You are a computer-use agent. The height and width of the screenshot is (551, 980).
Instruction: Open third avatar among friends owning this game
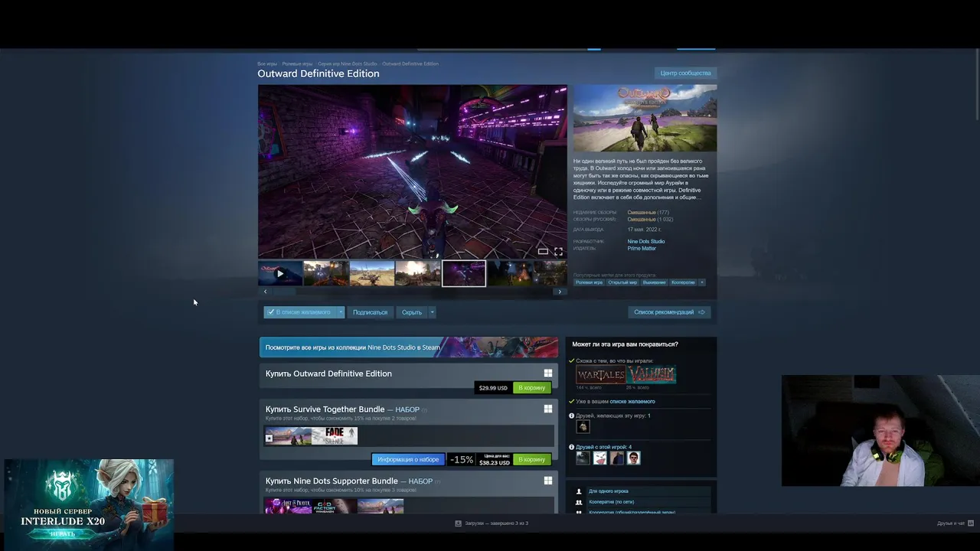616,458
